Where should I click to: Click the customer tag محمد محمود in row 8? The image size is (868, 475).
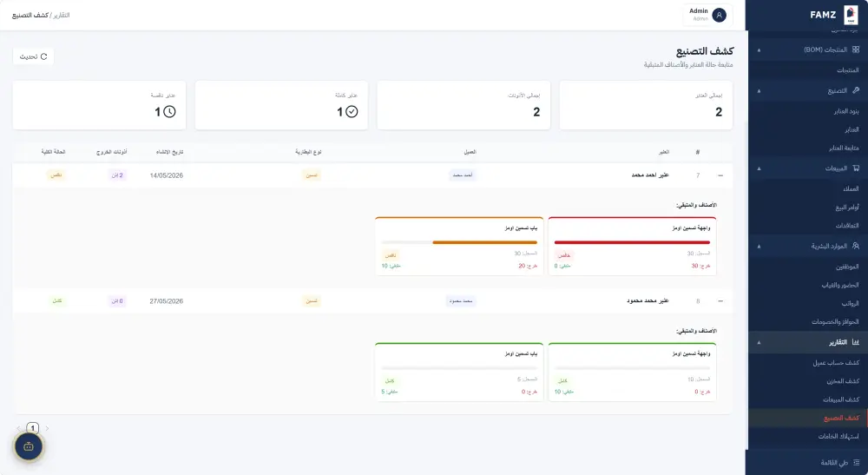point(461,301)
